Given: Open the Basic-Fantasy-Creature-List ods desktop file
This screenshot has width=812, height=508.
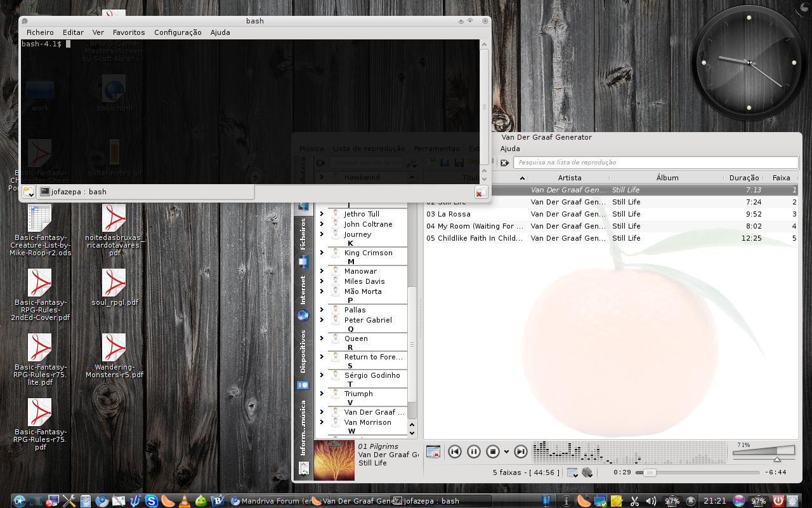Looking at the screenshot, I should click(40, 230).
